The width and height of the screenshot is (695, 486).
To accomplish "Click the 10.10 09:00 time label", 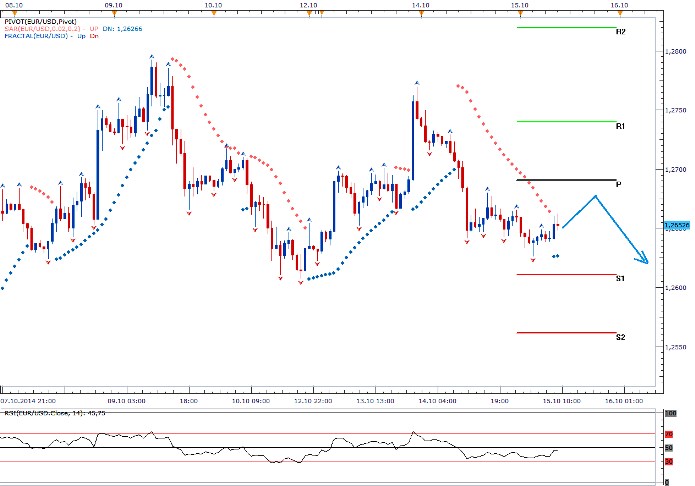I will click(x=251, y=401).
